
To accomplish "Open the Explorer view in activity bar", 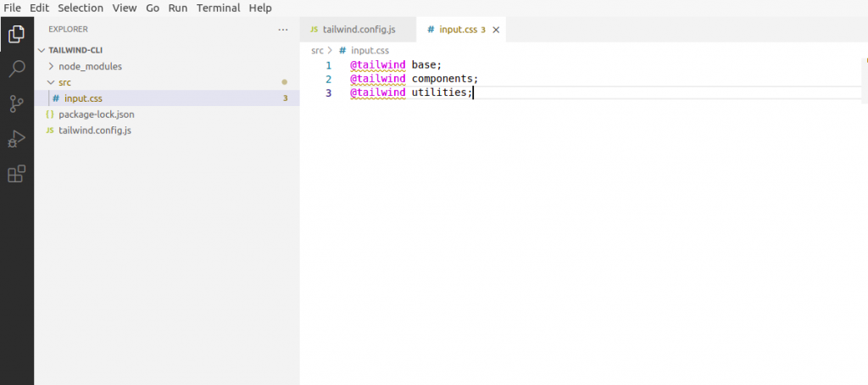I will 17,35.
